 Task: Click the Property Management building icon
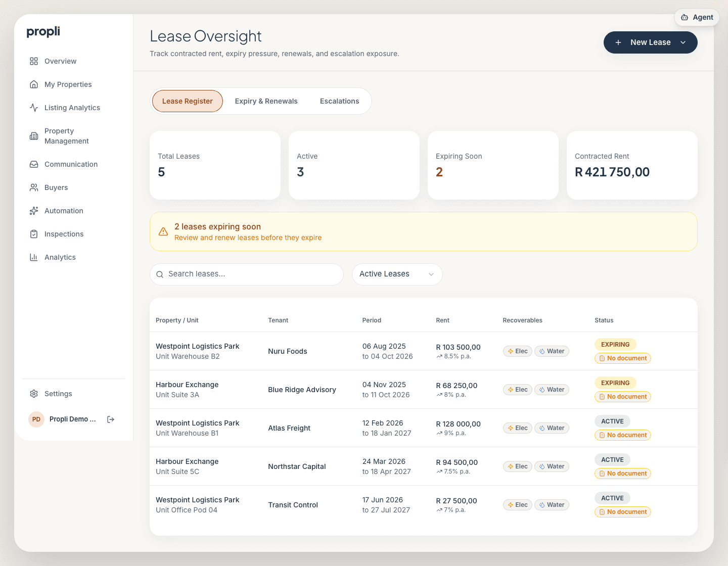click(34, 136)
